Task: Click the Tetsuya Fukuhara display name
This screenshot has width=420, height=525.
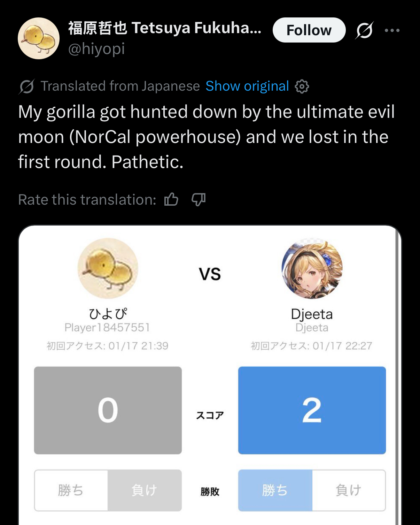Action: click(165, 28)
